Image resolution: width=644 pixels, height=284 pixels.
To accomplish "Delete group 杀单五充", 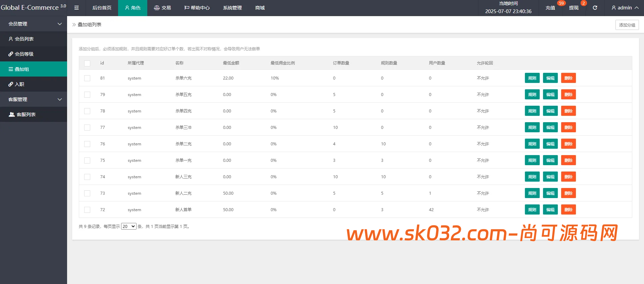I will pyautogui.click(x=569, y=94).
